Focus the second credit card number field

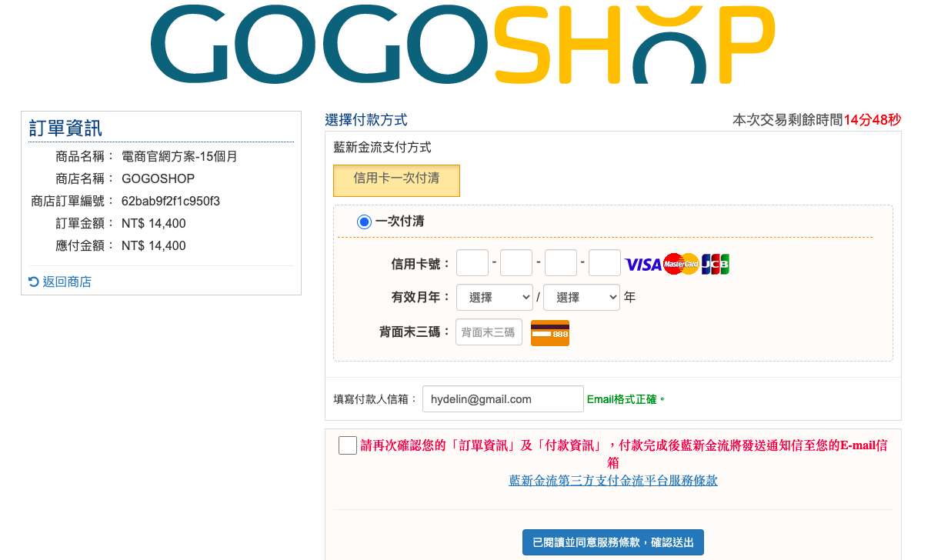click(x=516, y=263)
